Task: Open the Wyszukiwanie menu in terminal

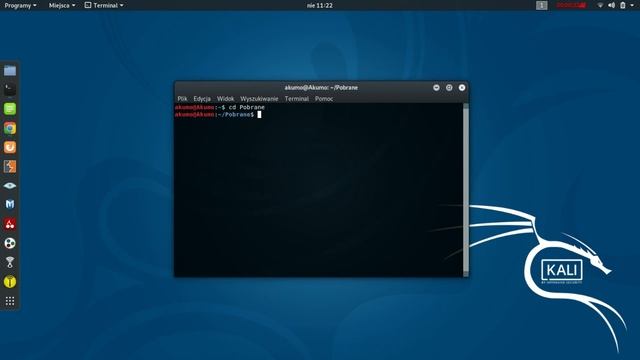Action: pos(259,99)
